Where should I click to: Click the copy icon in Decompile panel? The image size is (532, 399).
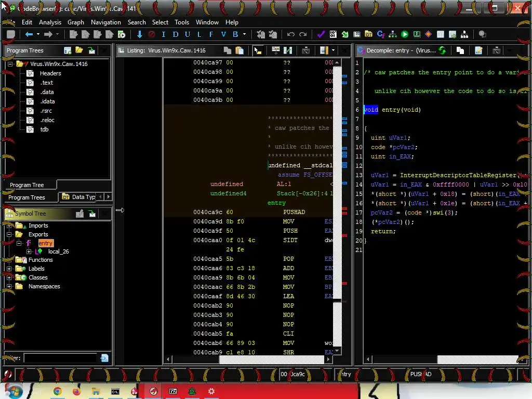[x=460, y=50]
